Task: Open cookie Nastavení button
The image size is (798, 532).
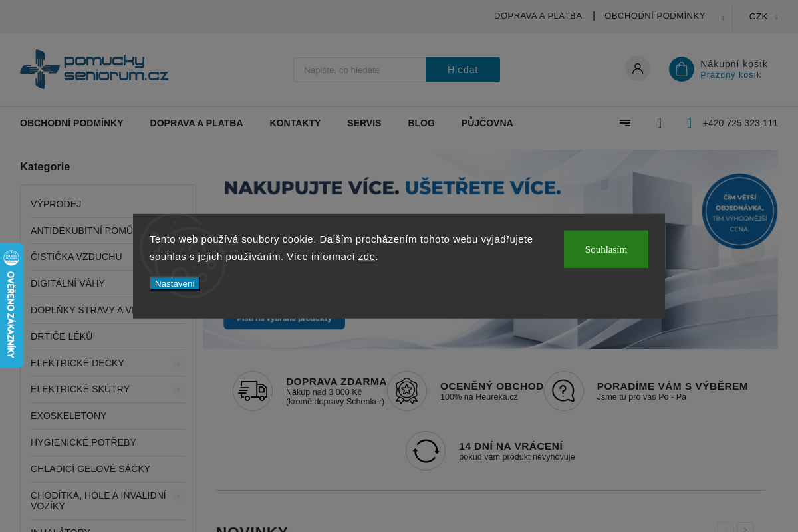Action: [x=175, y=283]
